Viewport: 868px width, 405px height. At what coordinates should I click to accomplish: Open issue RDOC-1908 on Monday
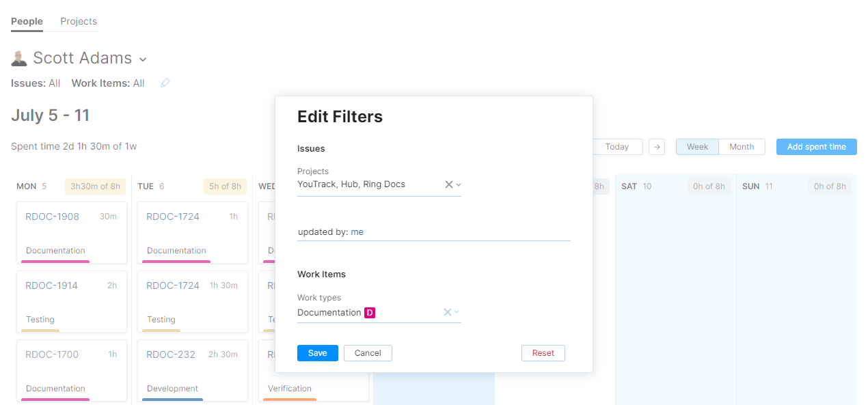(x=53, y=217)
